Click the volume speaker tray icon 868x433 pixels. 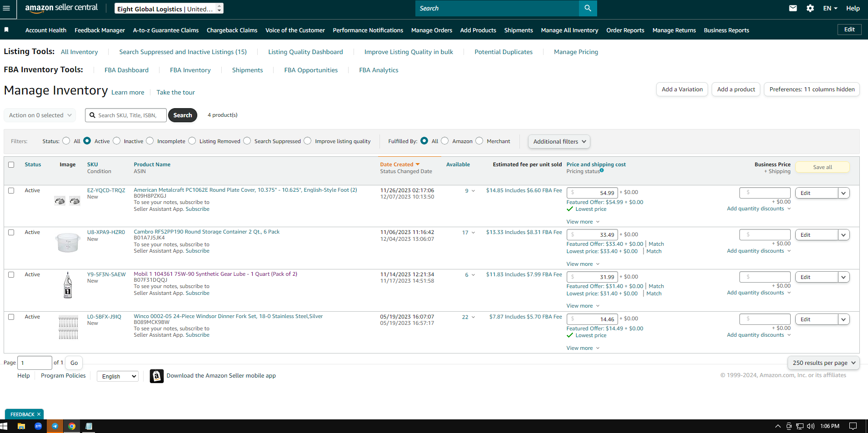811,426
